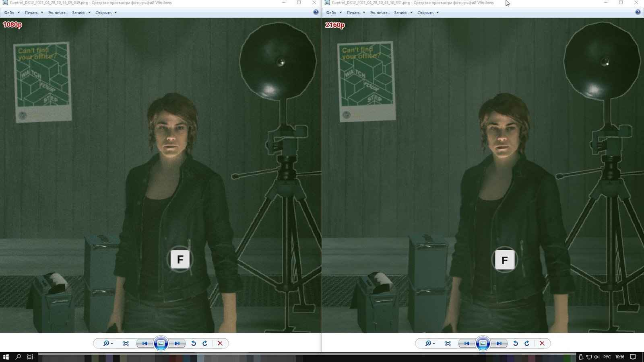The width and height of the screenshot is (644, 362).
Task: Rotate clockwise in right viewer
Action: click(x=527, y=343)
